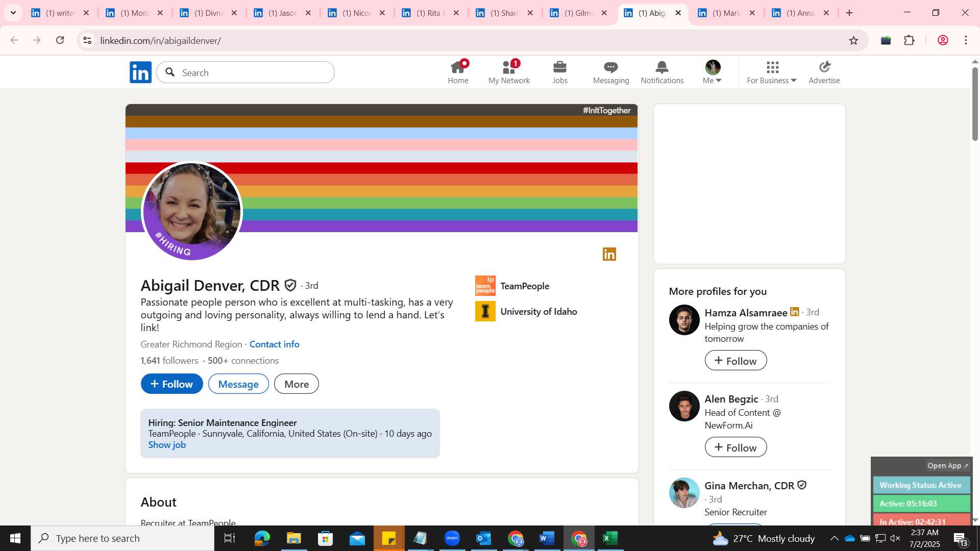Open Contact info link
This screenshot has width=980, height=551.
pos(274,344)
